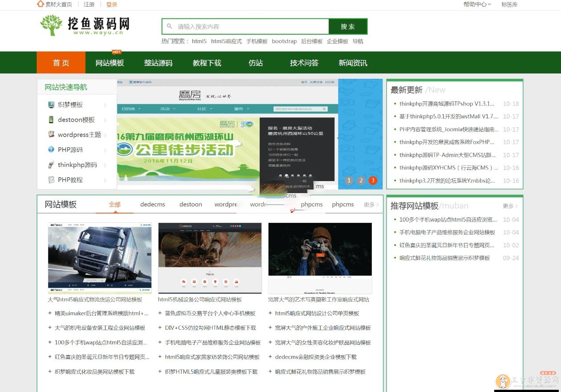Viewport: 561px width, 392px height.
Task: Open the 整站源码 navigation menu
Action: click(x=158, y=62)
